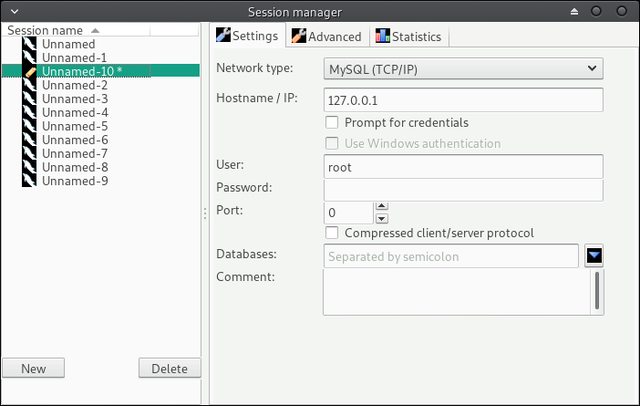This screenshot has width=640, height=406.
Task: Sort by Session name column header
Action: (x=76, y=30)
